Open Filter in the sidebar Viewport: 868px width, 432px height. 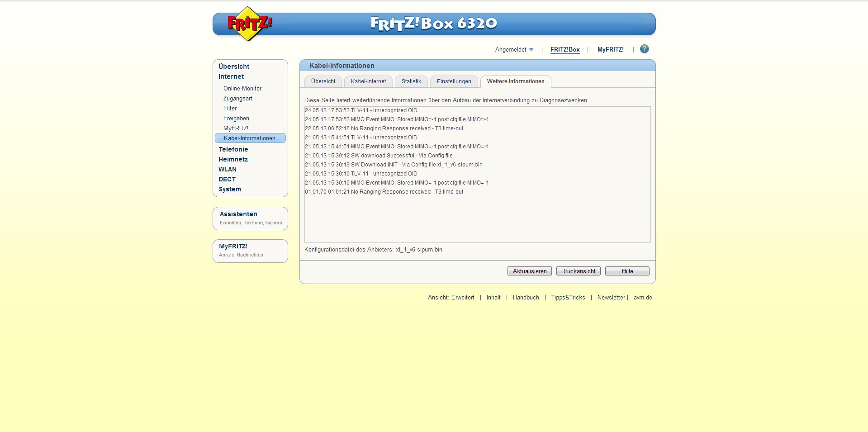[x=230, y=109]
